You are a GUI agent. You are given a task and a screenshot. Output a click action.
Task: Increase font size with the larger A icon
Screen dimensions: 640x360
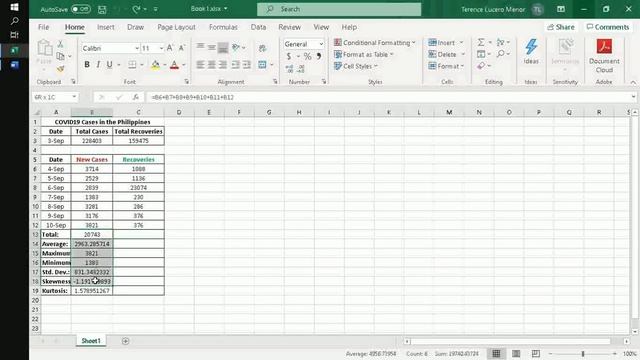click(170, 48)
